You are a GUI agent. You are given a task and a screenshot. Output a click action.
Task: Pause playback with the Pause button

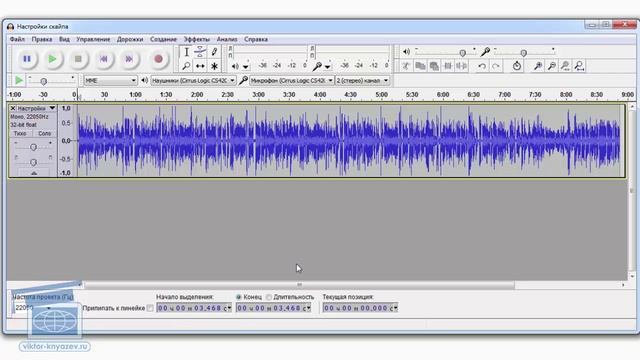click(27, 59)
